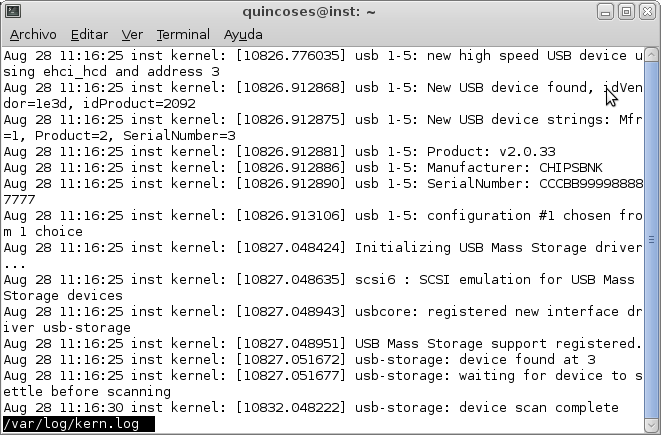Click the quincoses@inst title bar text
661x435 pixels.
pos(307,12)
